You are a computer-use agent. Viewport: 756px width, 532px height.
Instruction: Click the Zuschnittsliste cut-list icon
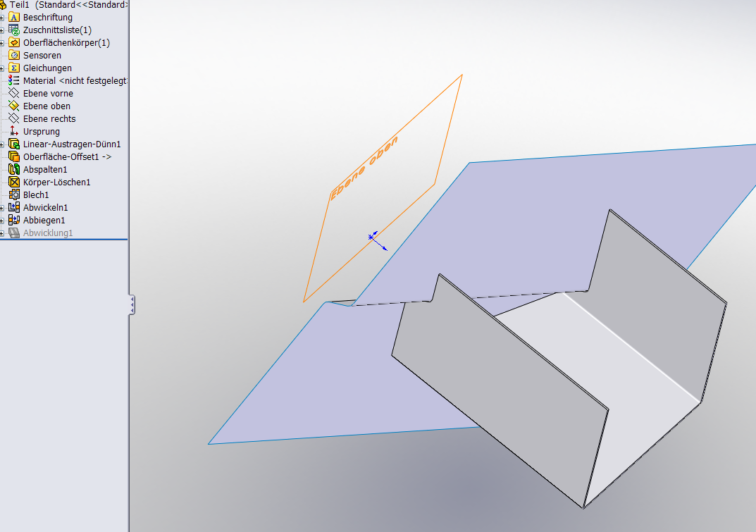[14, 30]
